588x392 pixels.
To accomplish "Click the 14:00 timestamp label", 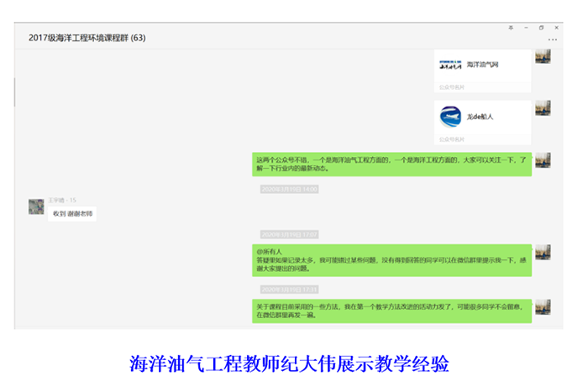I will (290, 189).
